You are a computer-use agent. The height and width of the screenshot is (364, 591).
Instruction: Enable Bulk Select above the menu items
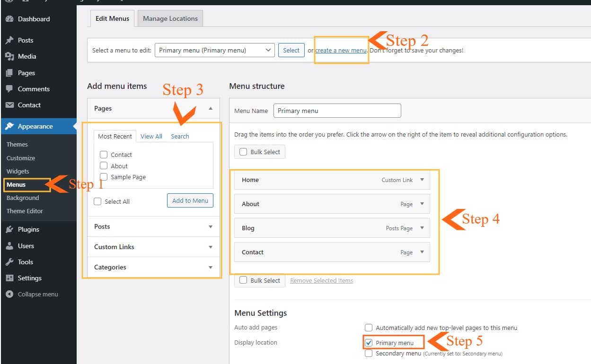(x=243, y=152)
